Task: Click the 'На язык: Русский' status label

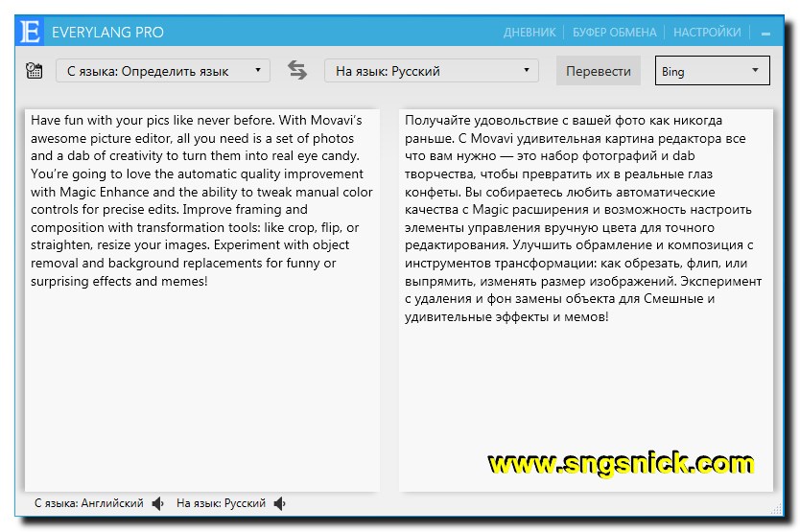Action: pyautogui.click(x=221, y=503)
